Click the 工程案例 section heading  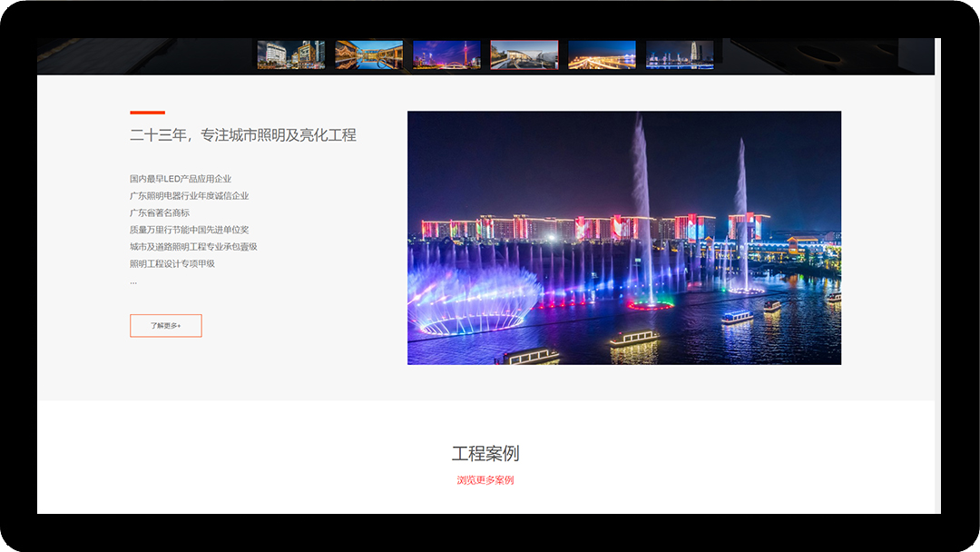(485, 454)
